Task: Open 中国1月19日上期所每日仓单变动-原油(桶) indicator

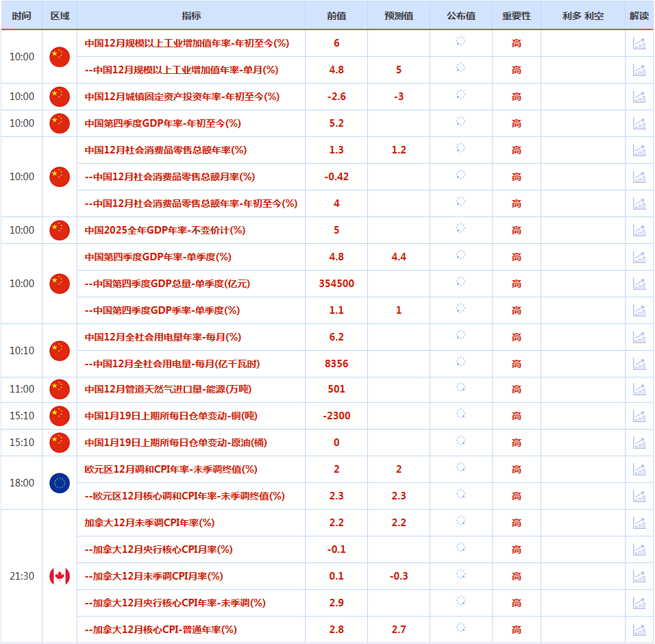Action: pyautogui.click(x=176, y=443)
